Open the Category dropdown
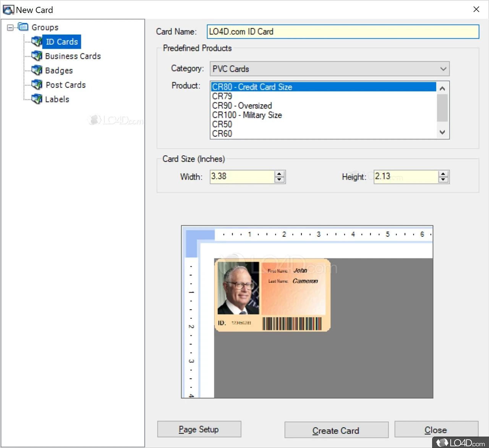Screen dimensions: 489x448 pos(443,69)
